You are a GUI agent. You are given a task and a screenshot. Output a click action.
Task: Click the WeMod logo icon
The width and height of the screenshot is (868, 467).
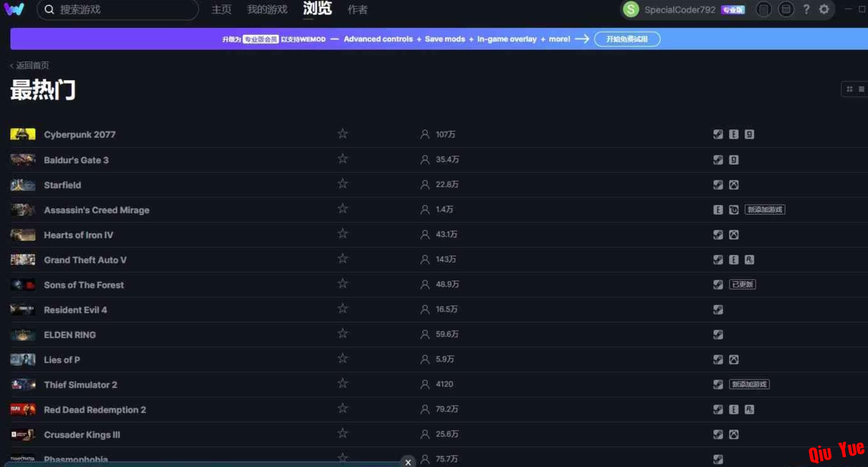[14, 9]
